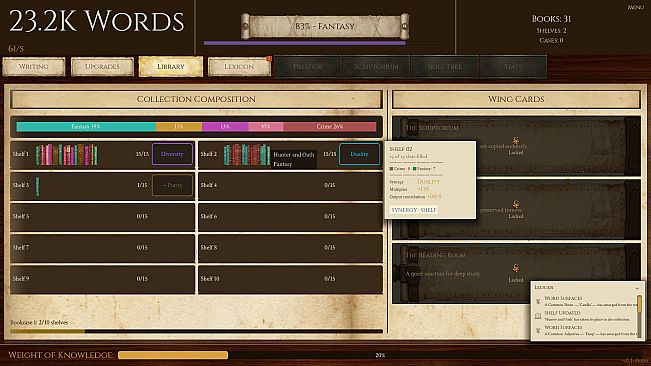Collapse the Ledger panel with its chevron

pyautogui.click(x=637, y=288)
